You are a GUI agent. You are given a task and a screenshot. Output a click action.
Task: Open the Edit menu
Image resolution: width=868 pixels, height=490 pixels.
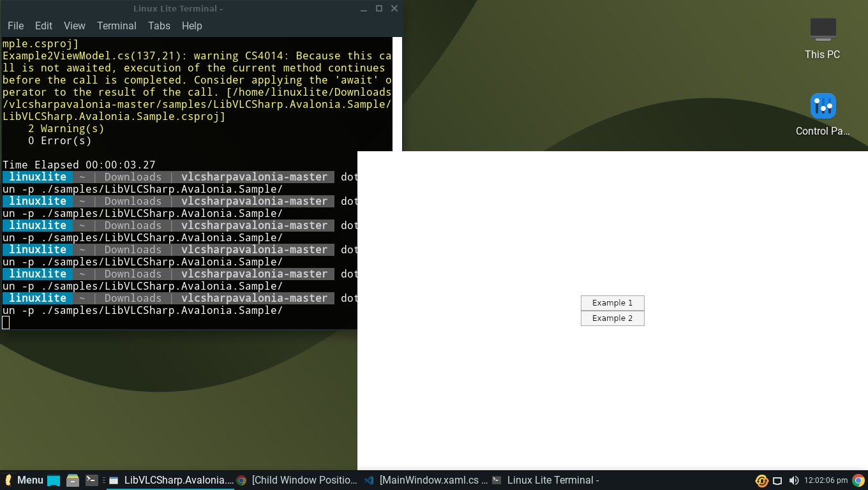(x=43, y=26)
